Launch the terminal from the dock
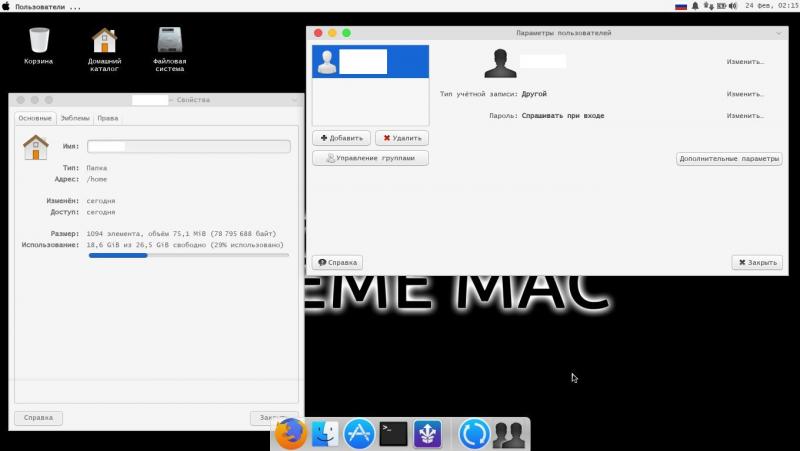The image size is (800, 451). point(393,434)
